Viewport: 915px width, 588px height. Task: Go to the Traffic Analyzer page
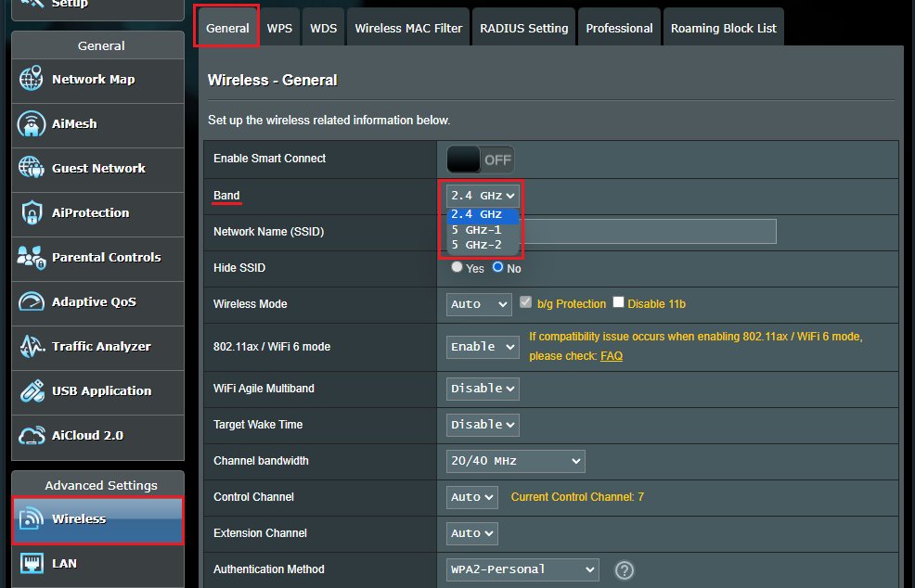98,348
